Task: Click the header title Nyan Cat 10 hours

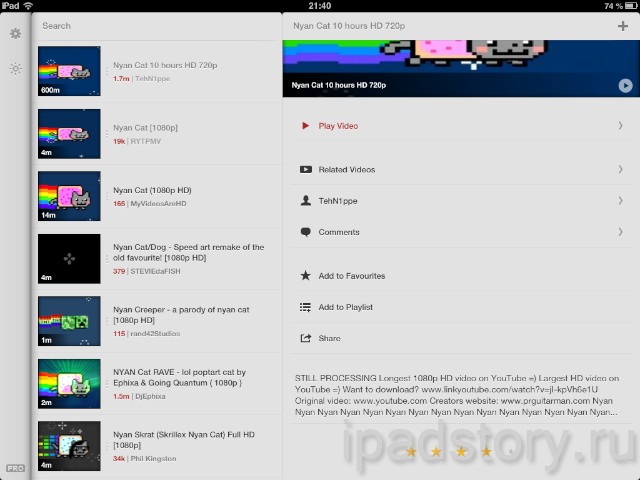Action: [x=349, y=26]
